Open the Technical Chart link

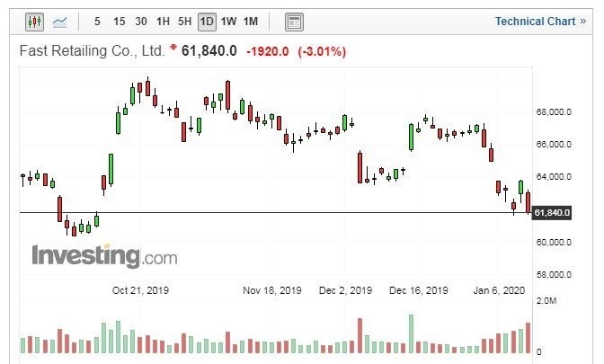[x=540, y=22]
